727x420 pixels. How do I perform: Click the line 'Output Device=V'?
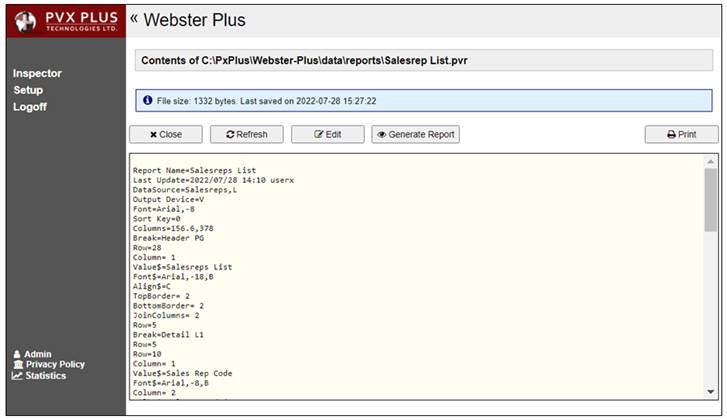(x=168, y=199)
